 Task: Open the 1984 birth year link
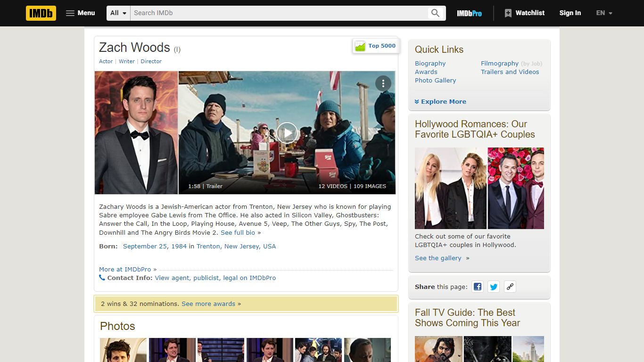(179, 246)
